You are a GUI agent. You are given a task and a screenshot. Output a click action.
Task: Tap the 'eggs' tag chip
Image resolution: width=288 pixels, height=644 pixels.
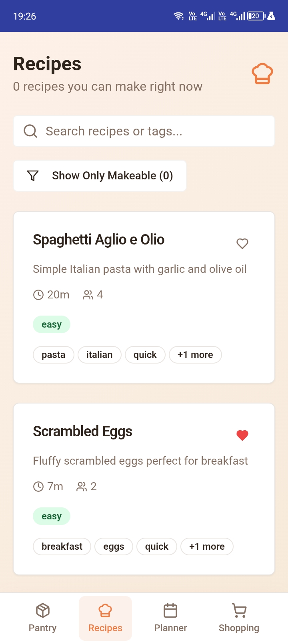(x=114, y=547)
